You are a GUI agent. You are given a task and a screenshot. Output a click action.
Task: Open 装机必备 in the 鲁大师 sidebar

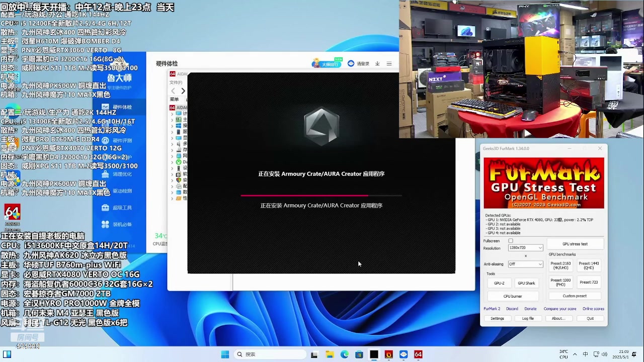click(x=119, y=224)
